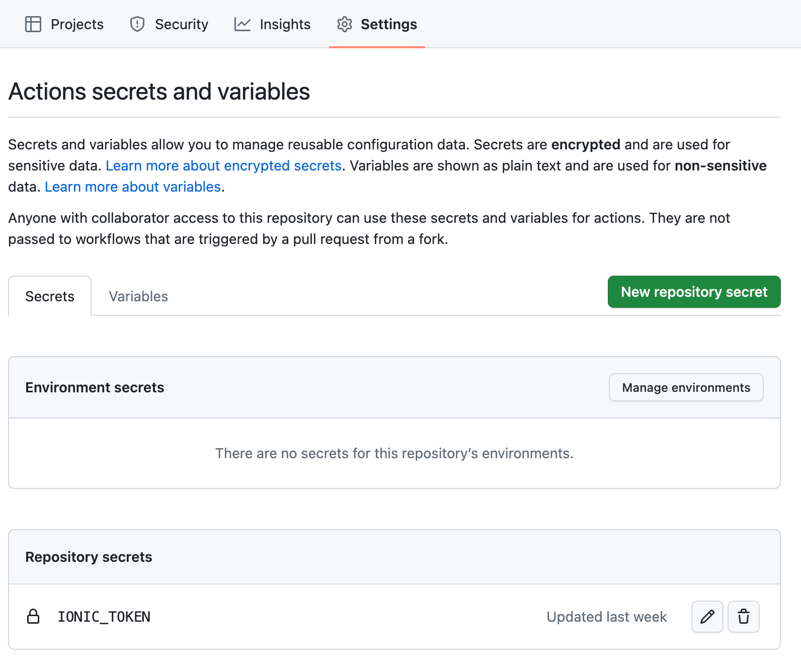Image resolution: width=801 pixels, height=672 pixels.
Task: Select the Settings tab label
Action: coord(388,24)
